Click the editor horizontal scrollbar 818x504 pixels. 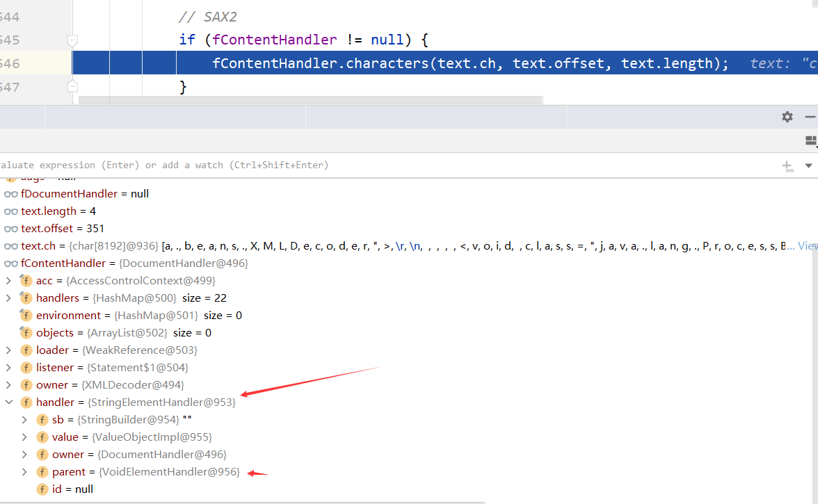pos(310,100)
